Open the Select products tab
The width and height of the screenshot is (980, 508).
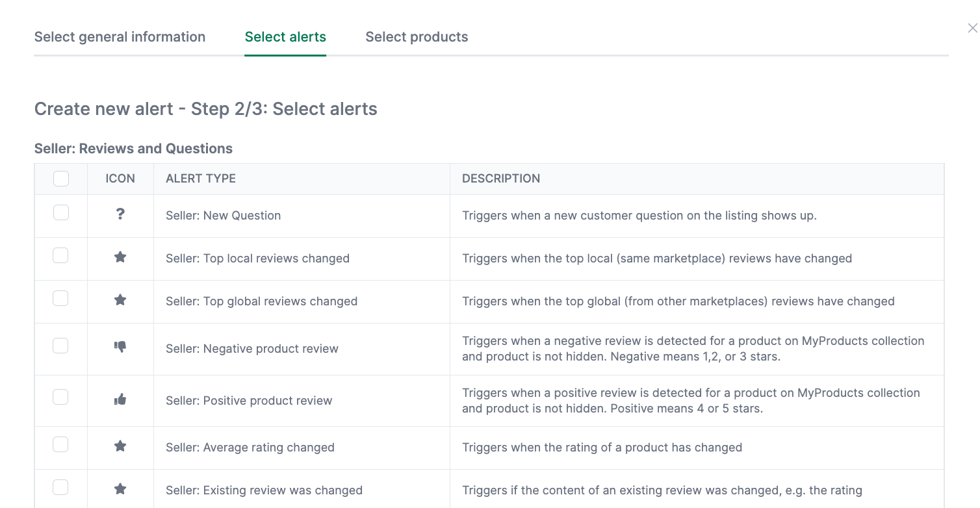point(417,37)
